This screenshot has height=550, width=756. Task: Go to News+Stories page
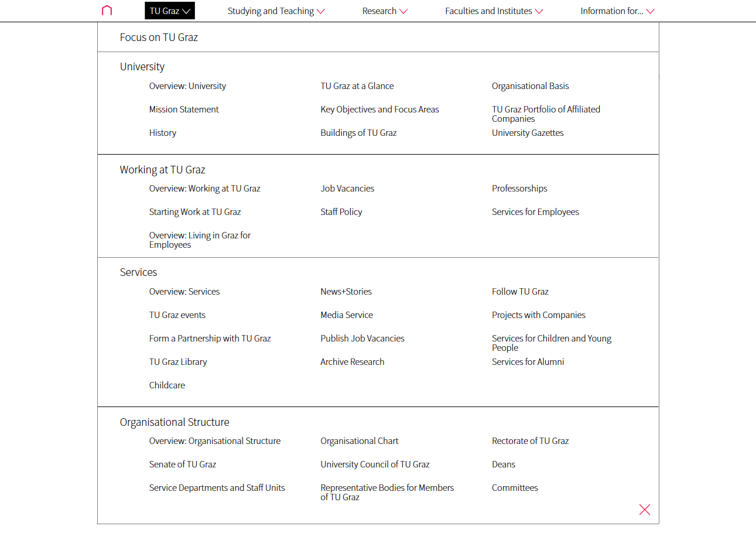tap(346, 292)
